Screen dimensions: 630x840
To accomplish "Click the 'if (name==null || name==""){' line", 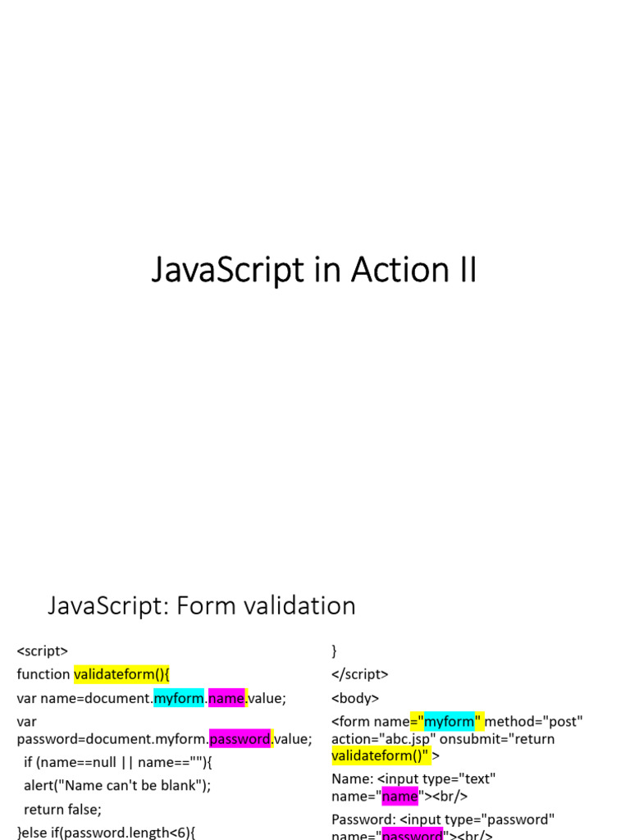I will (118, 762).
